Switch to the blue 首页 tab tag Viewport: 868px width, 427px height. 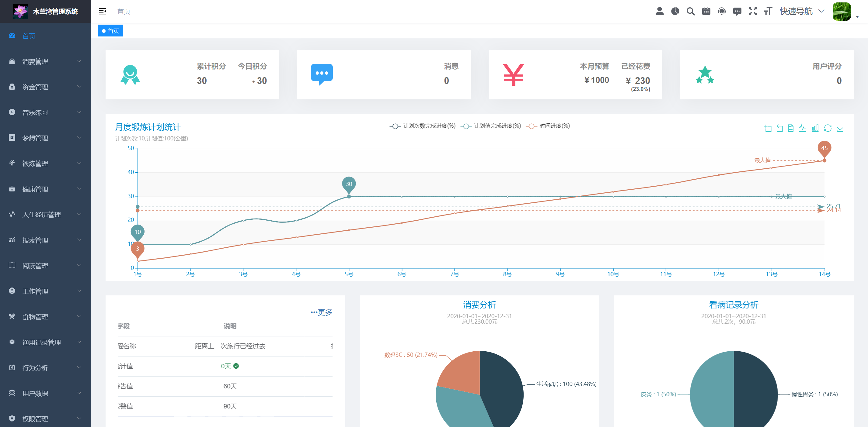click(x=110, y=31)
